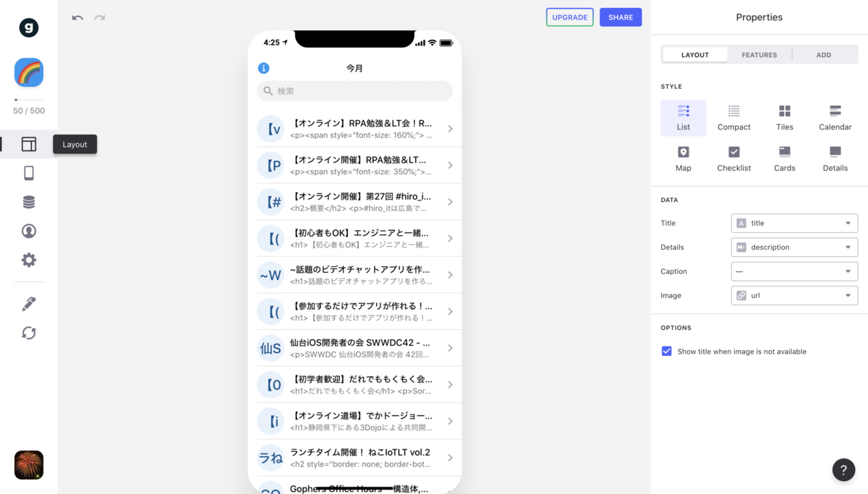Click the Glide logo icon

tap(29, 27)
